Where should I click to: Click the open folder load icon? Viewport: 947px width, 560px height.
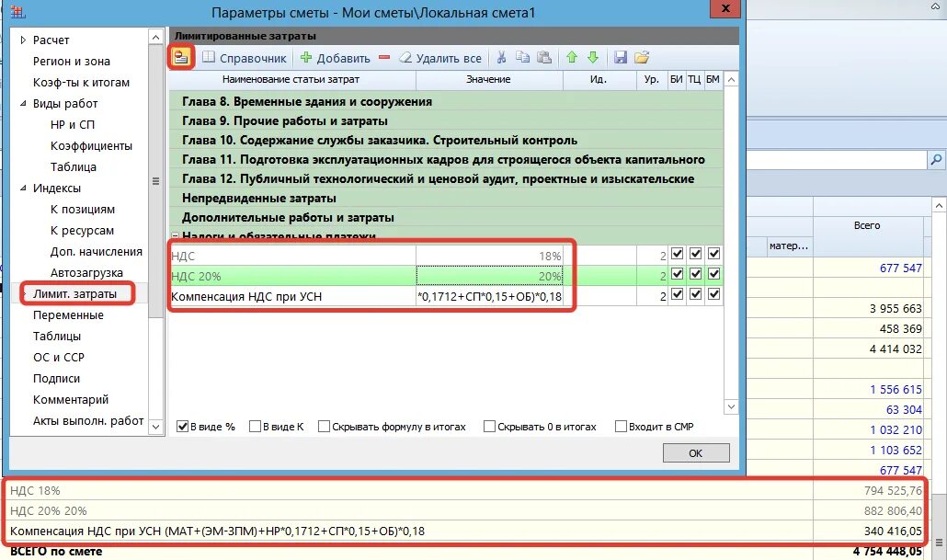(x=642, y=57)
